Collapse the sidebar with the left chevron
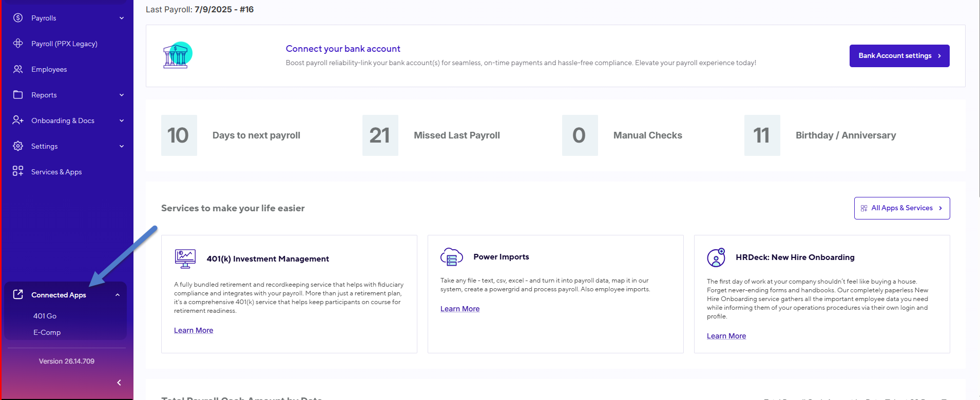The height and width of the screenshot is (400, 980). point(119,383)
